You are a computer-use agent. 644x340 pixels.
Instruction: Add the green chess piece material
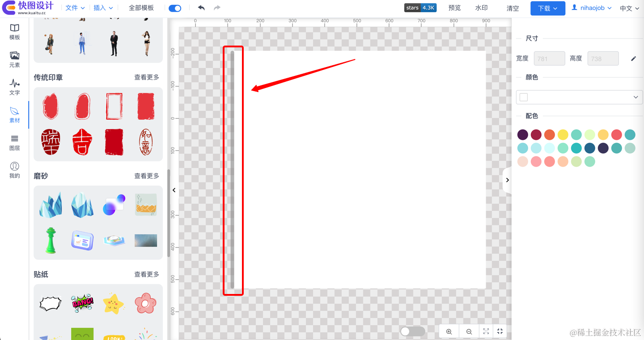51,240
